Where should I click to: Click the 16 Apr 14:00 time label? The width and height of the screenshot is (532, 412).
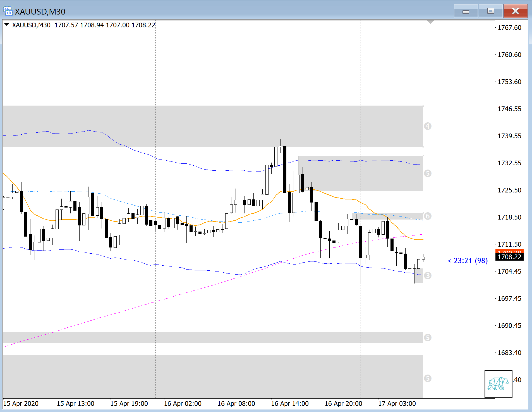pos(290,404)
